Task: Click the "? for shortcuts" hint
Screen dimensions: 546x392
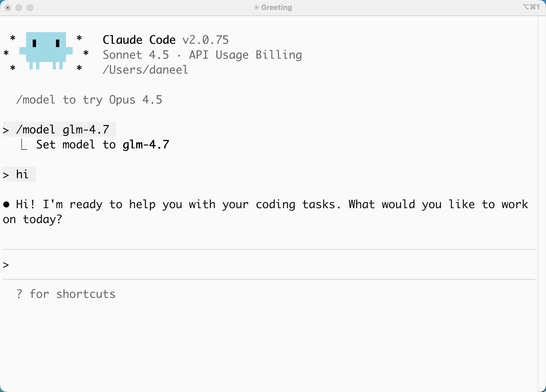Action: (66, 294)
